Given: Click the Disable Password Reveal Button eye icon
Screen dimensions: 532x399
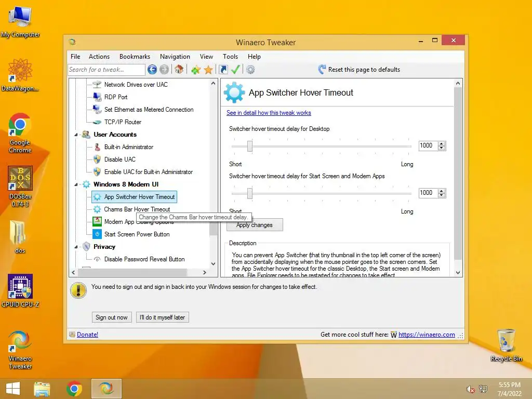Looking at the screenshot, I should (97, 259).
